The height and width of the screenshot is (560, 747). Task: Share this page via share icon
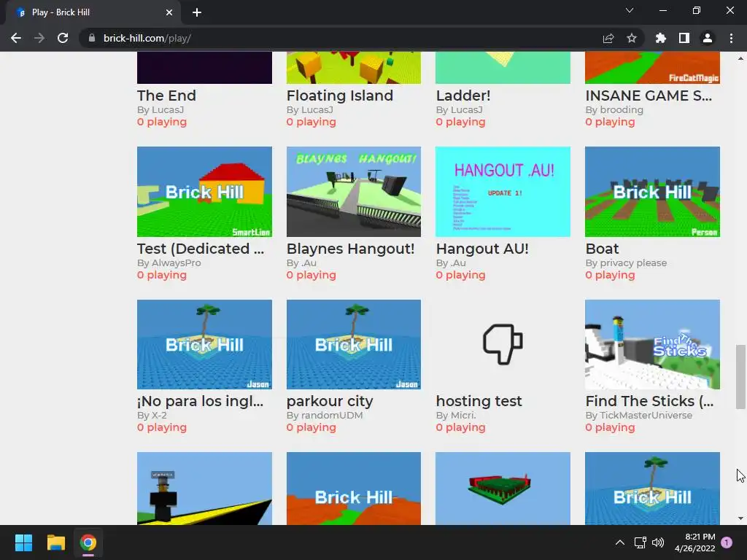608,38
